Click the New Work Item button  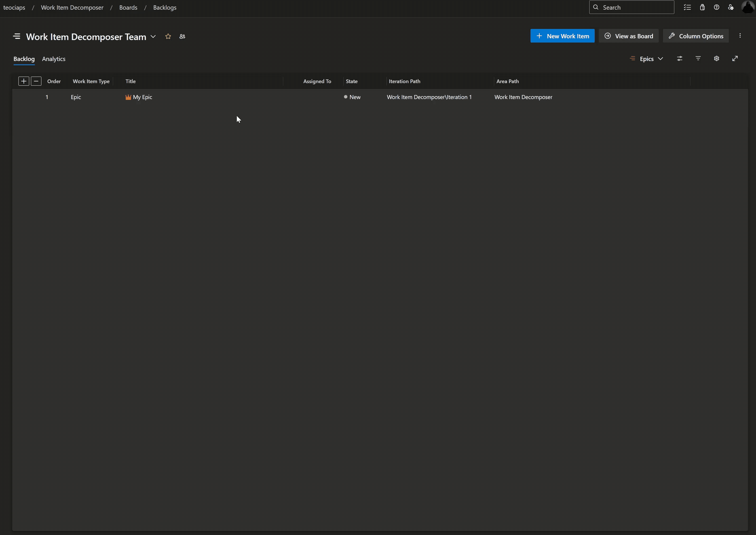[x=562, y=36]
